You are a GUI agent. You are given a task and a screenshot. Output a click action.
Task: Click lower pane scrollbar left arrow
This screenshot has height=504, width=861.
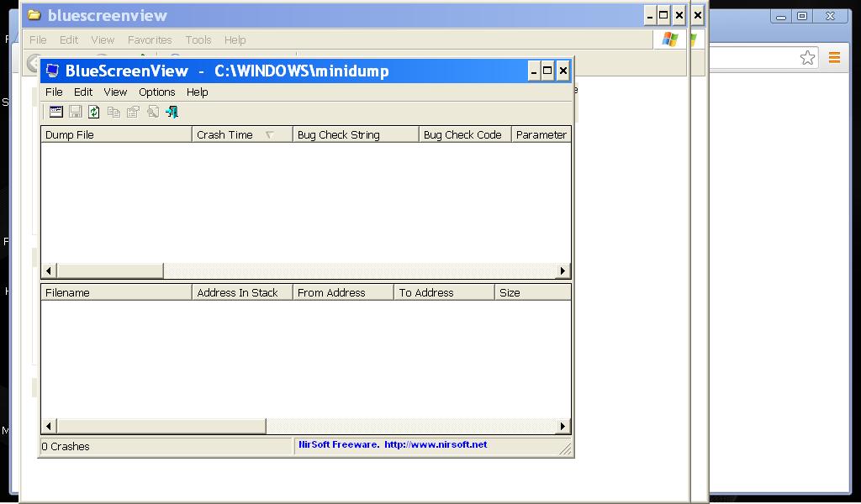coord(49,426)
